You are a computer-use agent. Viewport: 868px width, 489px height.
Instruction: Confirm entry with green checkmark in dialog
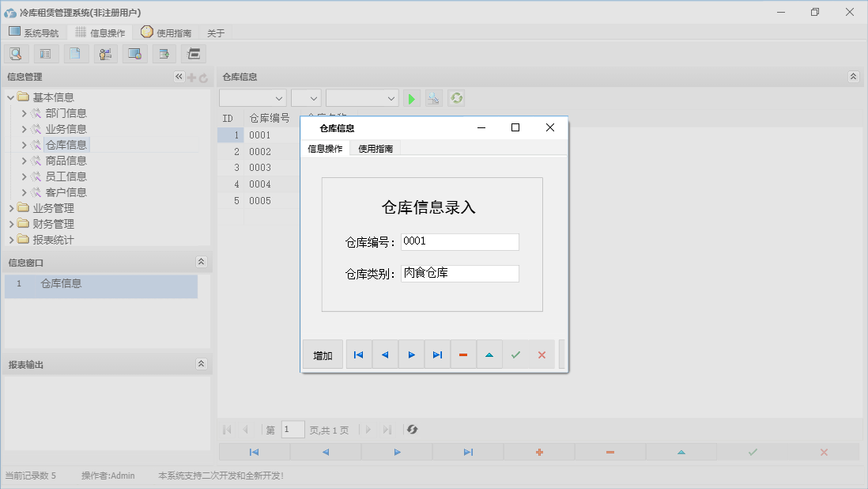[516, 354]
